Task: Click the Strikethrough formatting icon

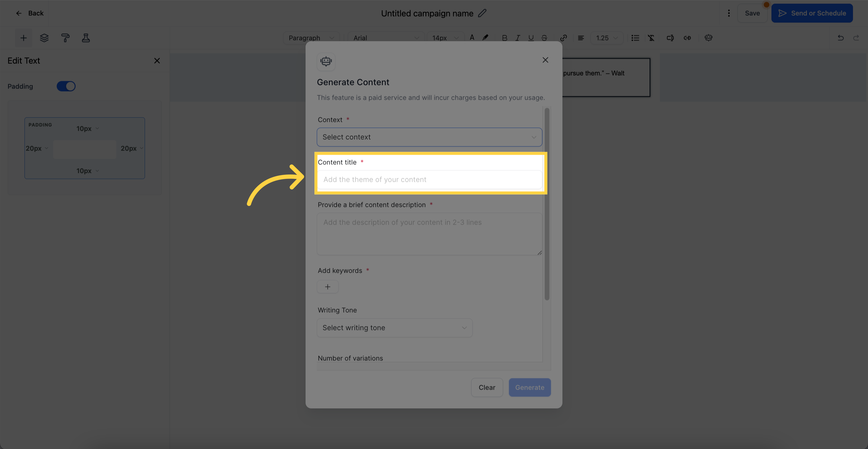Action: (544, 37)
